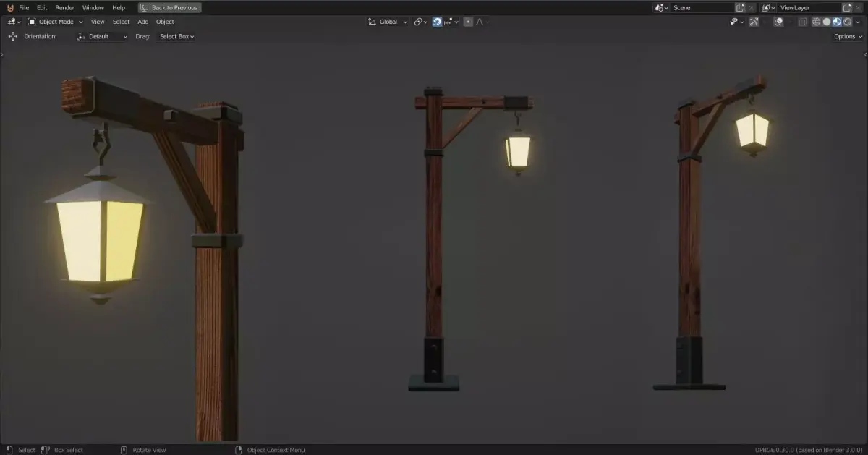Image resolution: width=868 pixels, height=455 pixels.
Task: Switch to solid viewport shading
Action: tap(827, 22)
